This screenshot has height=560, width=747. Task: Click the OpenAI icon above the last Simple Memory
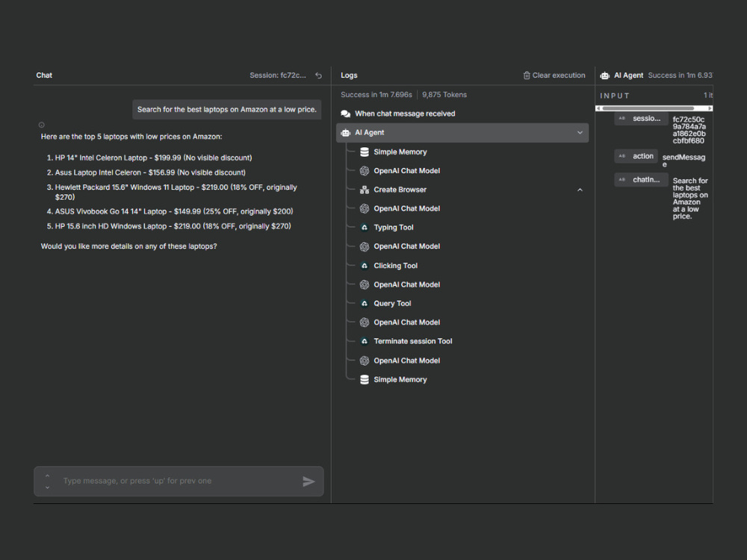(365, 361)
